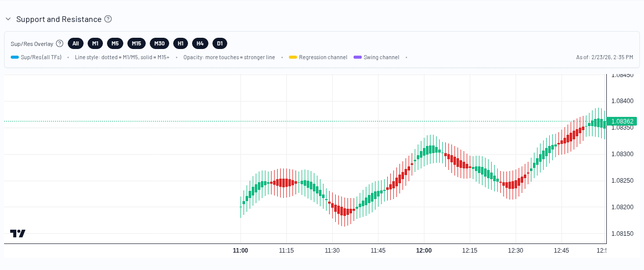Switch on the H1 timeframe overlay
Image resolution: width=644 pixels, height=270 pixels.
coord(181,43)
